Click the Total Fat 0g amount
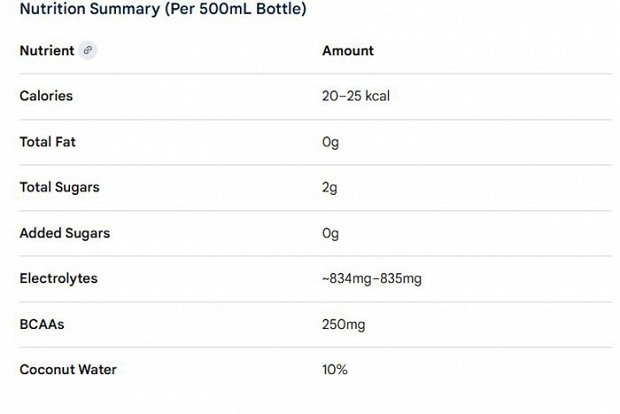Image resolution: width=620 pixels, height=414 pixels. pos(331,142)
